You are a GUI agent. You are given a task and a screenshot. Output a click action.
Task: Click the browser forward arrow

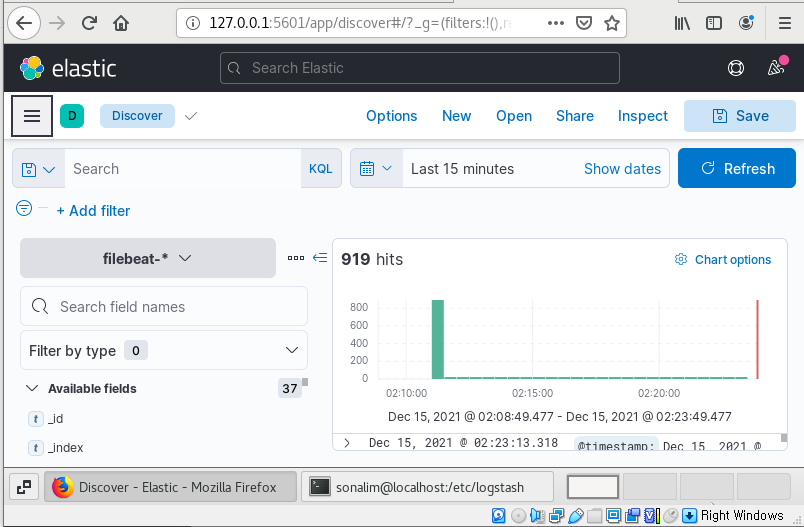(57, 23)
